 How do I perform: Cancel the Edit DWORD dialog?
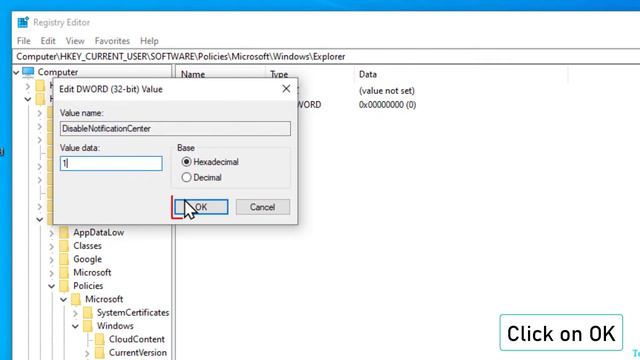point(263,207)
